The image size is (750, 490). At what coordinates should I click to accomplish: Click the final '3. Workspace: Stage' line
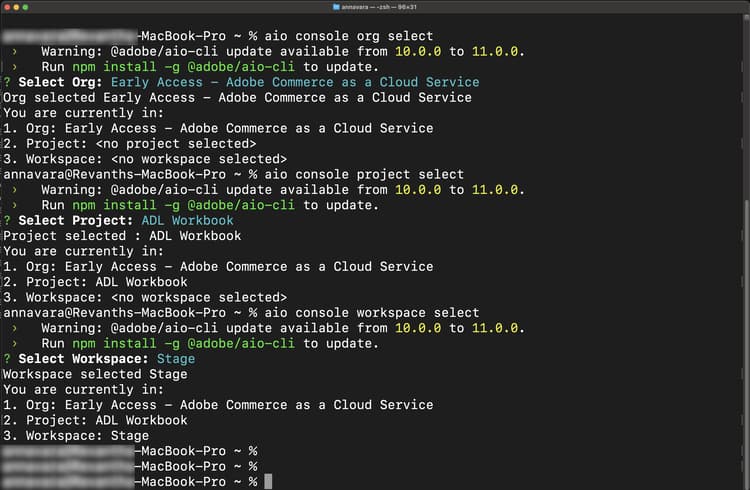tap(76, 436)
